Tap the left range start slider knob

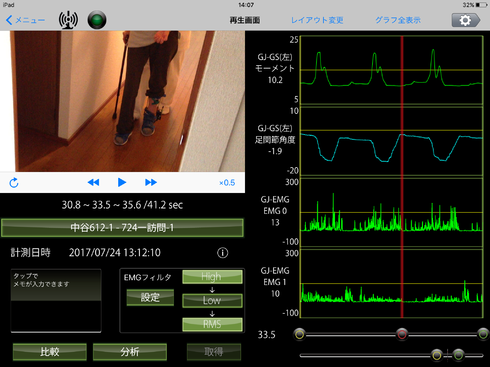[x=300, y=334]
